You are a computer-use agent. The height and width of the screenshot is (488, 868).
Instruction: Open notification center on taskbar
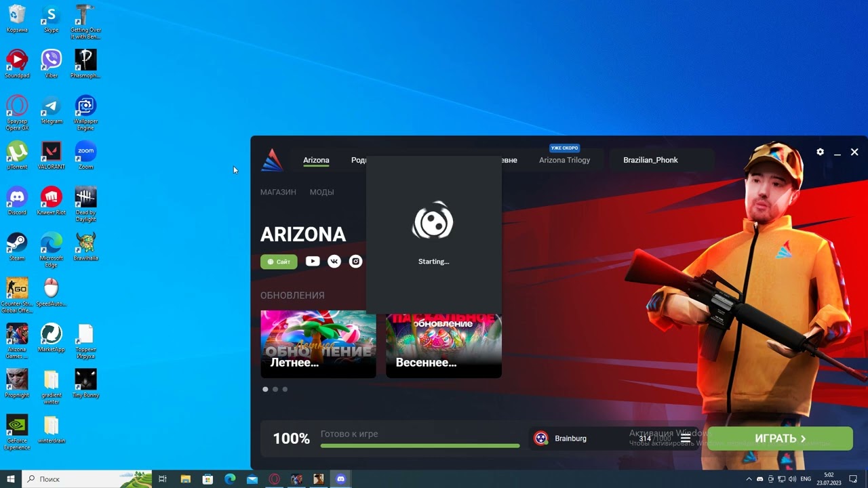click(x=852, y=479)
